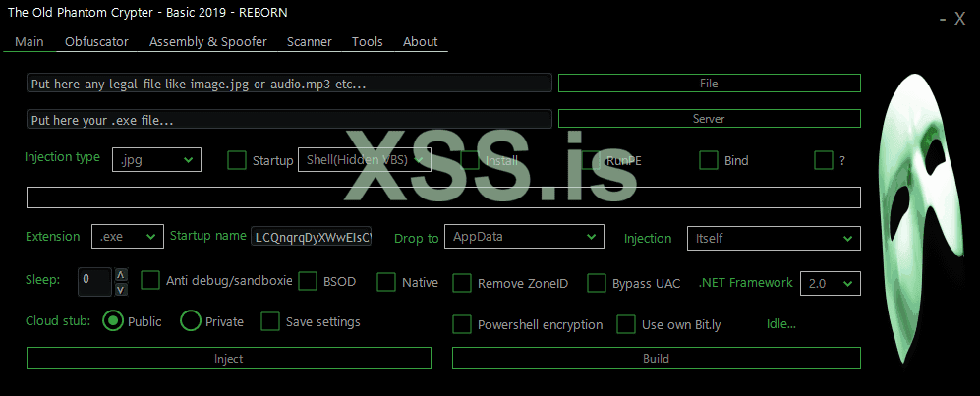The width and height of the screenshot is (980, 396).
Task: Open the Assembly & Spoofer tab
Action: coord(208,42)
